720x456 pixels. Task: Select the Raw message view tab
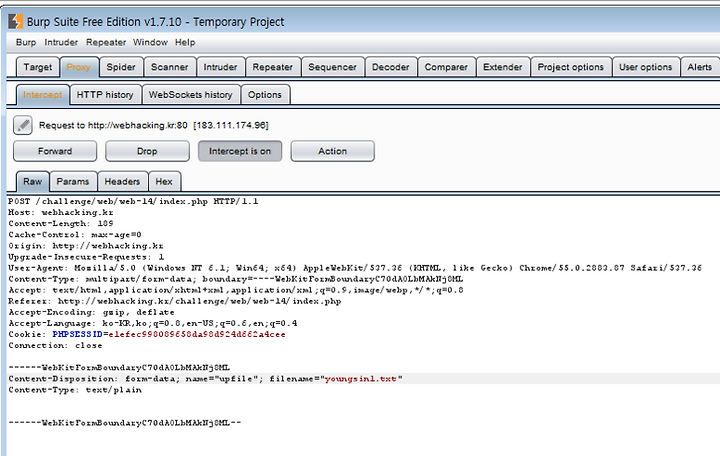point(33,181)
